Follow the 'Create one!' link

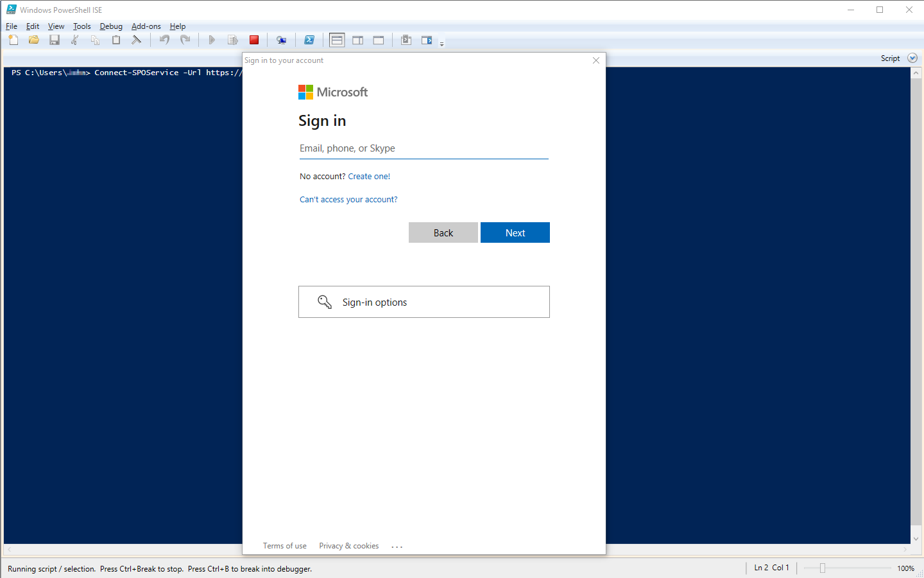369,177
